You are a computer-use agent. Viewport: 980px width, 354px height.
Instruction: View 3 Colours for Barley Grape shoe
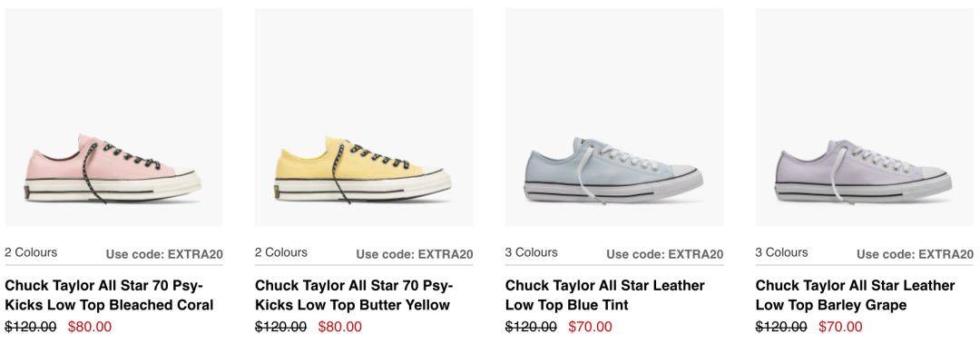click(x=782, y=252)
